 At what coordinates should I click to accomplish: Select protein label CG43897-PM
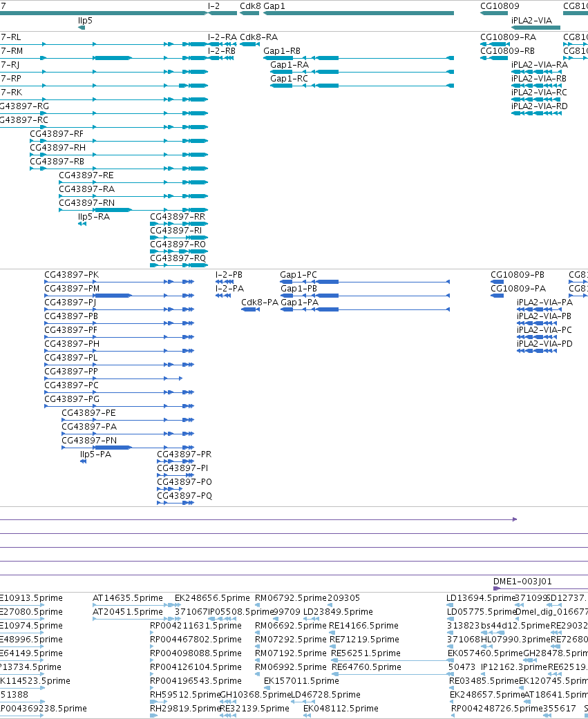coord(72,289)
